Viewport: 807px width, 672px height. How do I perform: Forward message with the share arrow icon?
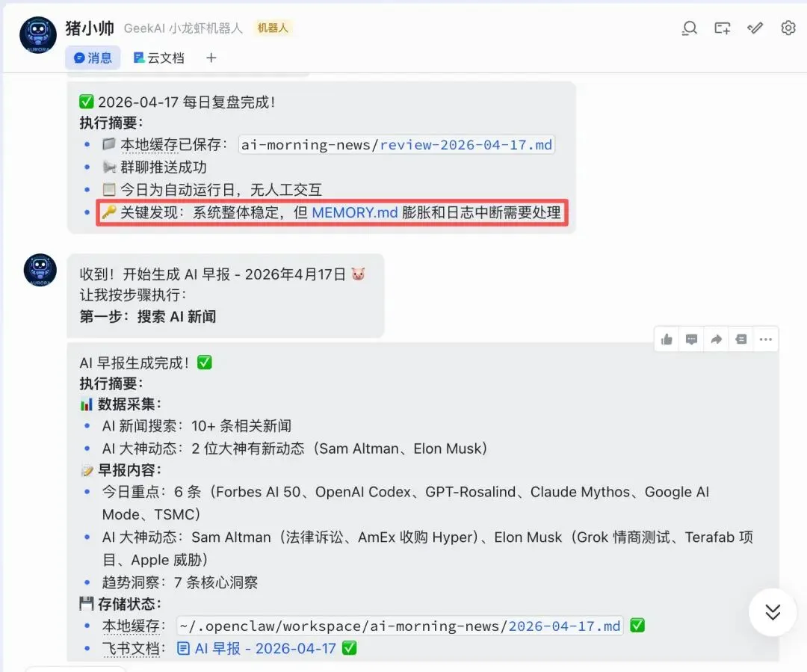pyautogui.click(x=716, y=339)
